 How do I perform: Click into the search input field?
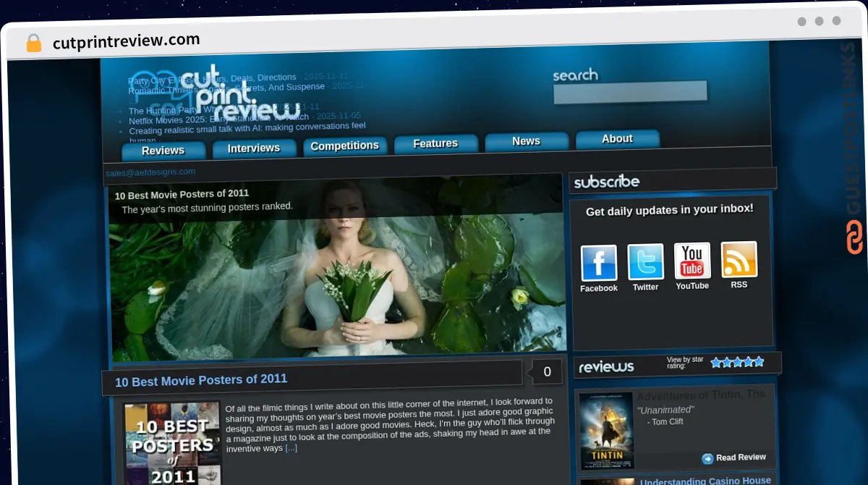point(630,93)
